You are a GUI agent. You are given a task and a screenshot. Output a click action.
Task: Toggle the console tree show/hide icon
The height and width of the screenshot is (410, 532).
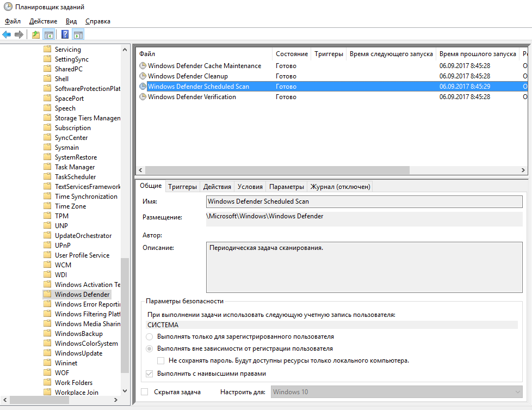point(49,35)
